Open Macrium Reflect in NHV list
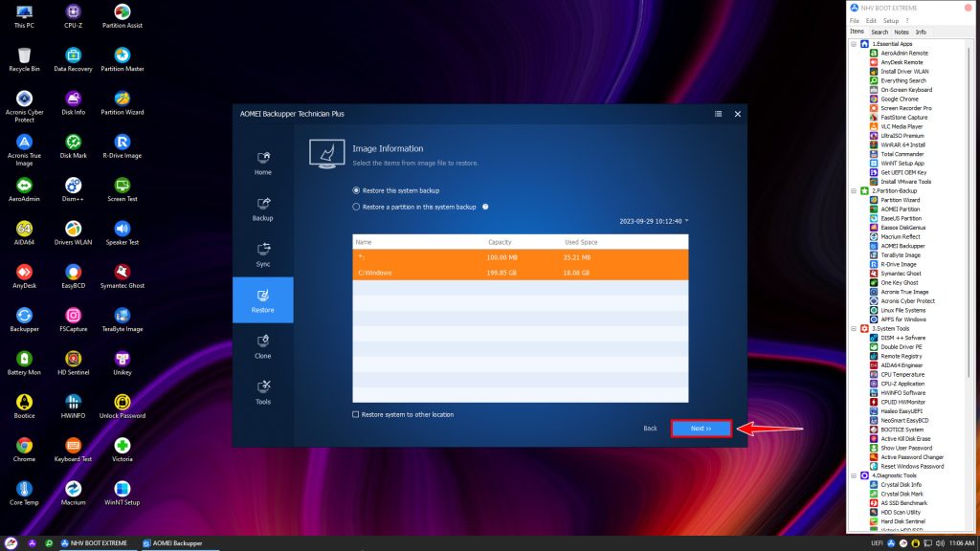The image size is (980, 551). [900, 237]
